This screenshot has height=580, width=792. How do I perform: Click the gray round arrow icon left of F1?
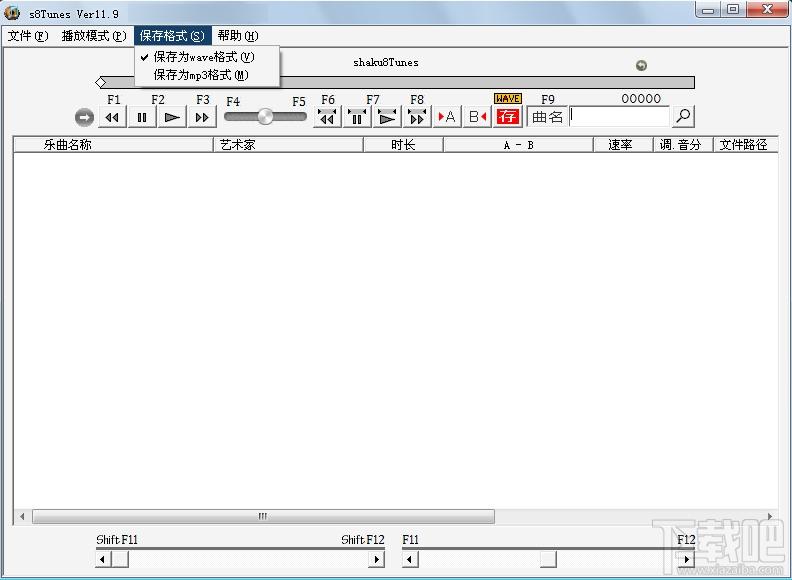84,118
